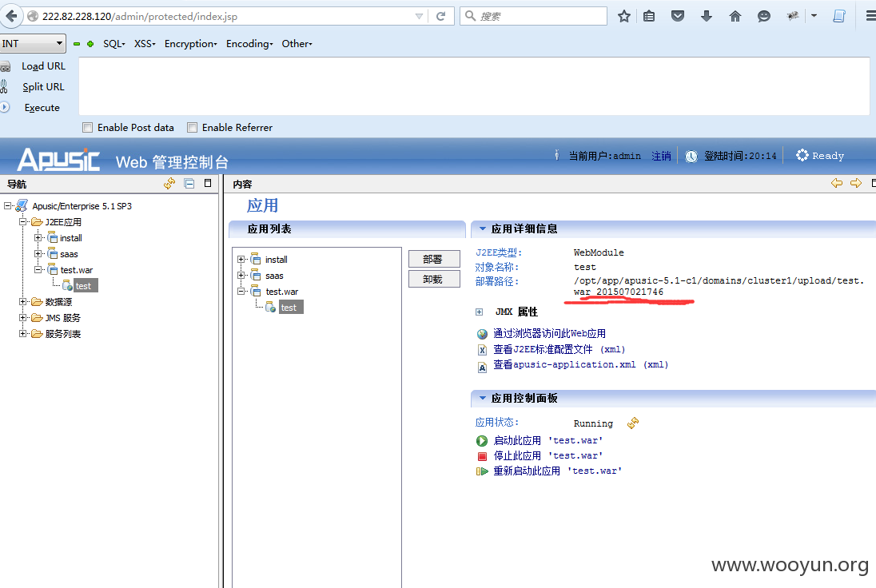The image size is (876, 588).
Task: Open the bookmarks list icon
Action: (649, 16)
